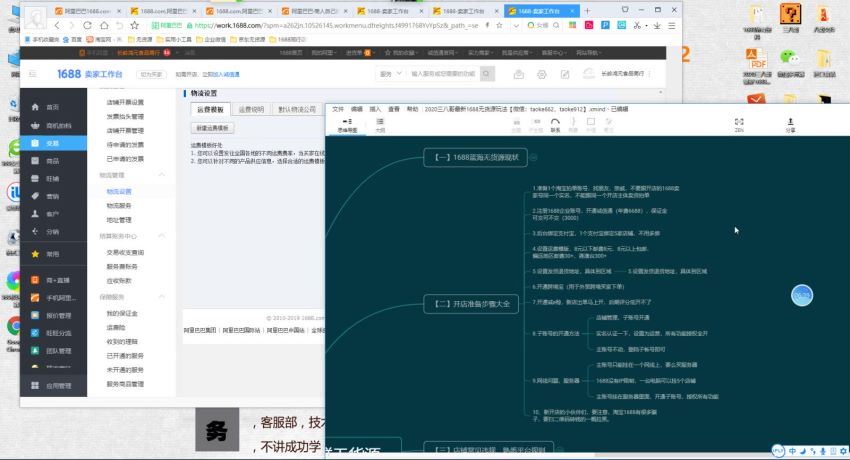Switch XMind to 思维导图 view
850x460 pixels.
point(347,125)
